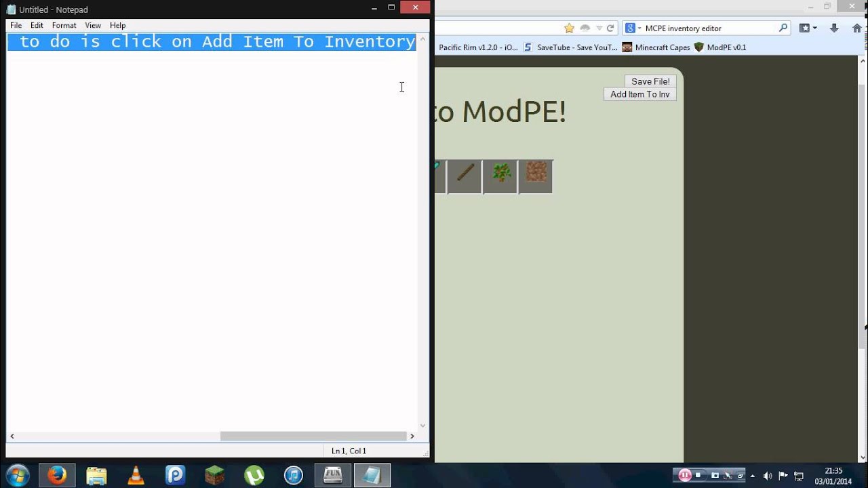The height and width of the screenshot is (488, 868).
Task: Open the SaveTube bookmark
Action: coord(570,47)
